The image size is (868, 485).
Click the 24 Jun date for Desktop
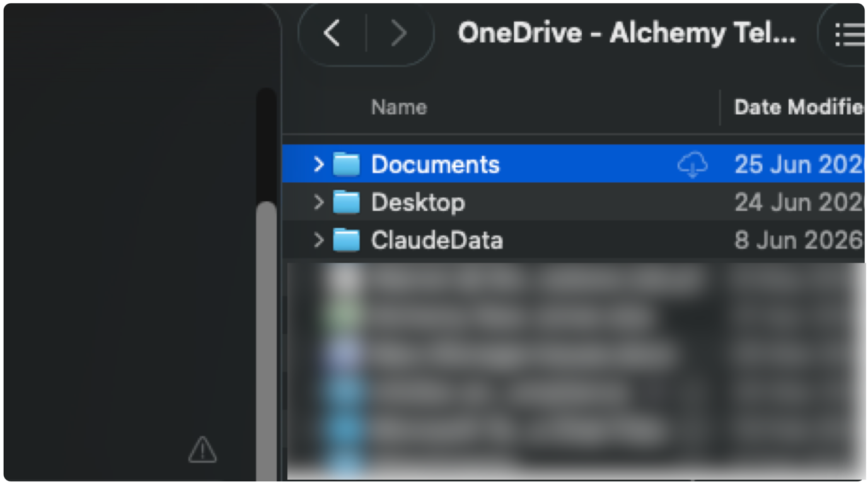(799, 202)
